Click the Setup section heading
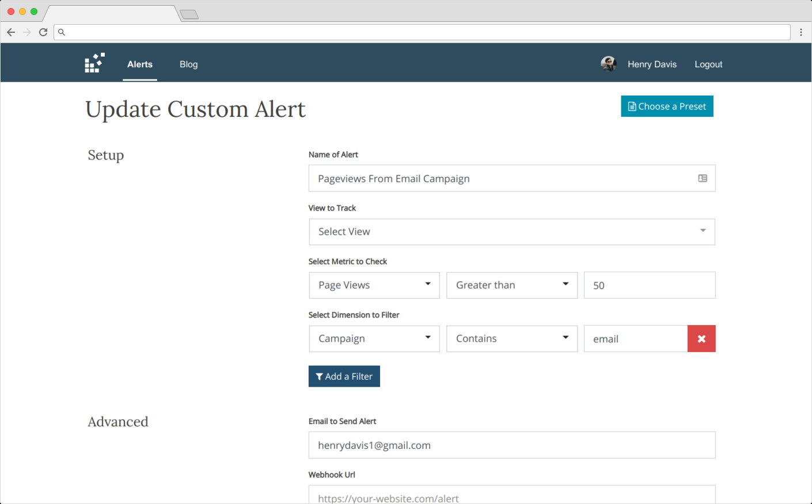 [106, 155]
